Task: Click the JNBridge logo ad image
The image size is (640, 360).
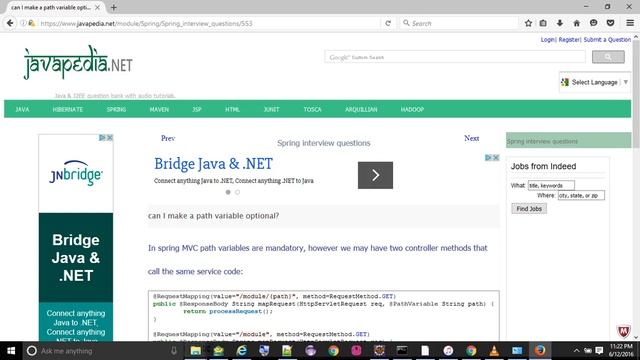Action: tap(76, 173)
